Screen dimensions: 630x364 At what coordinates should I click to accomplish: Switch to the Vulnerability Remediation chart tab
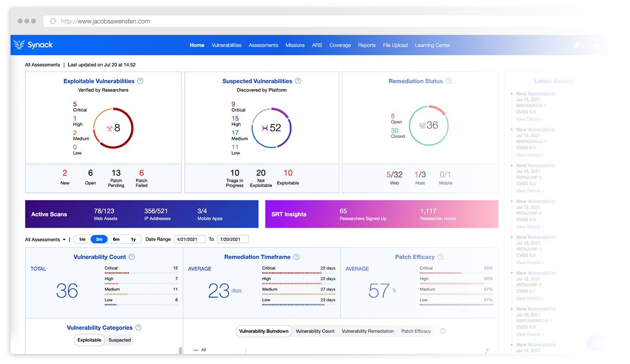(x=368, y=331)
